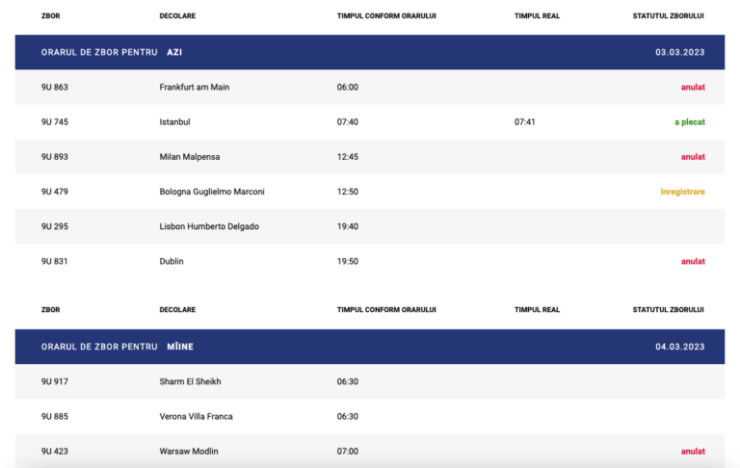Click the top 'TIMPUL CONFORM ORARULUI' column header
Viewport: 740px width, 468px height.
coord(386,16)
